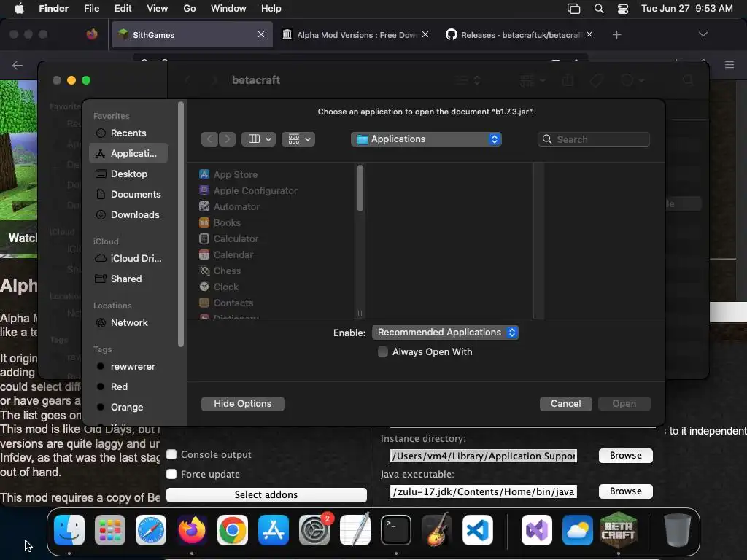Open the Weather app in the Dock

[x=578, y=530]
